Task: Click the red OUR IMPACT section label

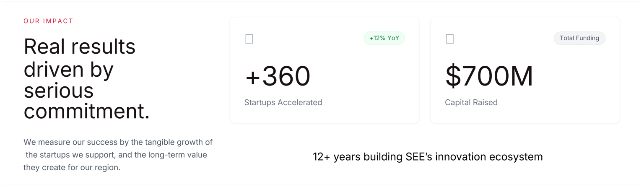Action: click(49, 21)
